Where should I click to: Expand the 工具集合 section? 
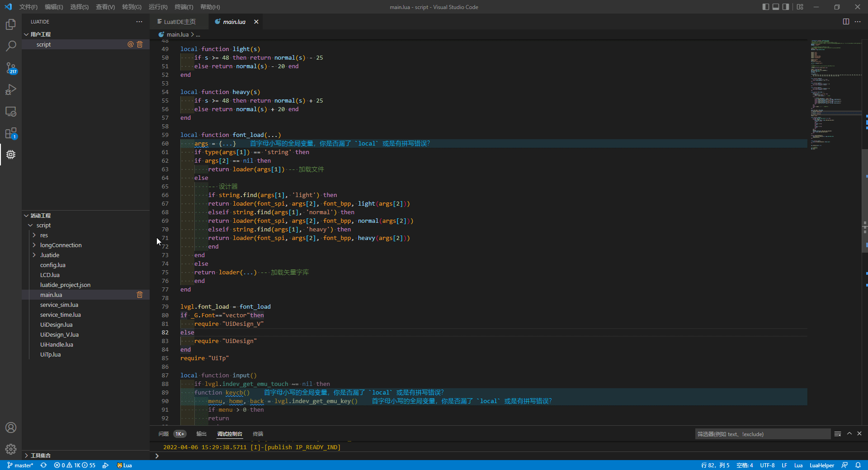coord(26,456)
